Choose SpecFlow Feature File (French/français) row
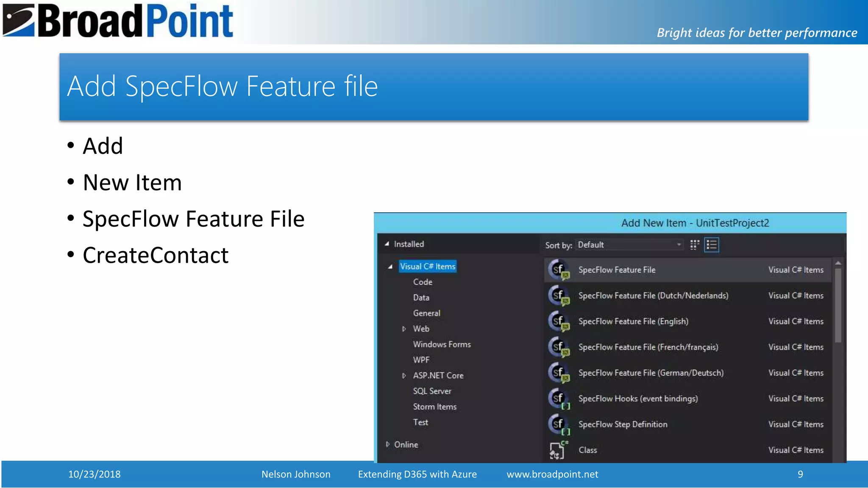Screen dimensions: 868x488 tap(688, 347)
